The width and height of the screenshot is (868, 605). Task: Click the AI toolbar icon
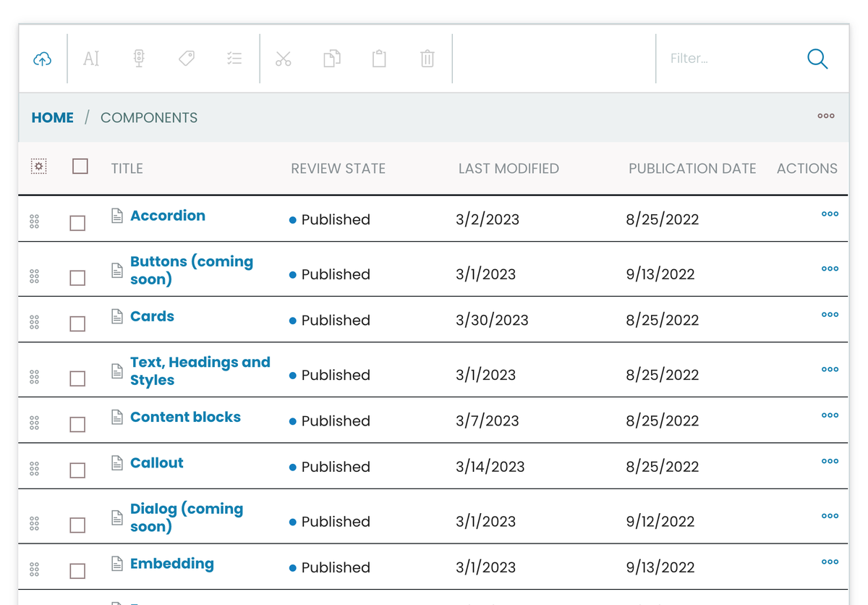91,59
